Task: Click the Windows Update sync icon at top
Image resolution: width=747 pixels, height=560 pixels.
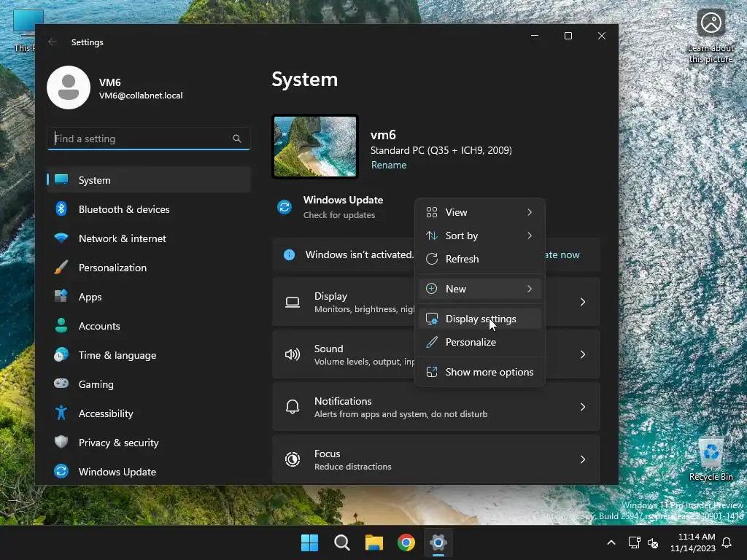Action: [x=285, y=207]
